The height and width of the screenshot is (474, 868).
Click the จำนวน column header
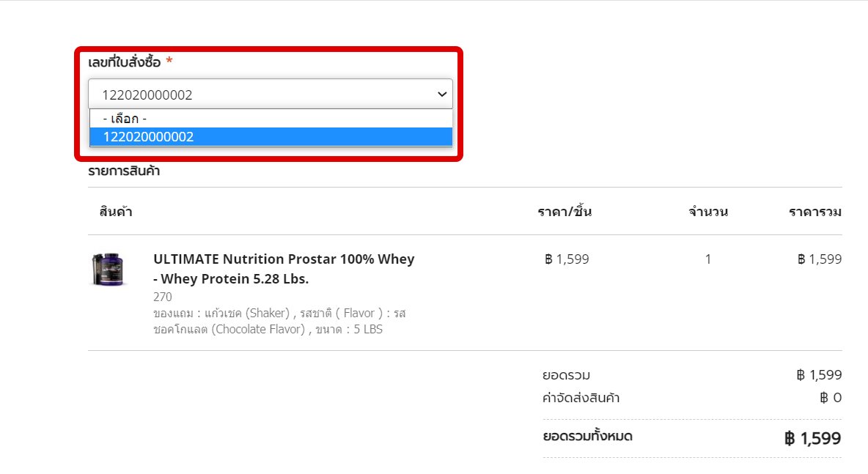tap(708, 212)
